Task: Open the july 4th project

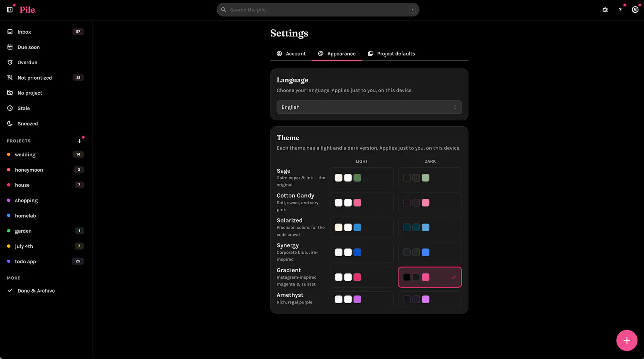Action: click(x=45, y=246)
